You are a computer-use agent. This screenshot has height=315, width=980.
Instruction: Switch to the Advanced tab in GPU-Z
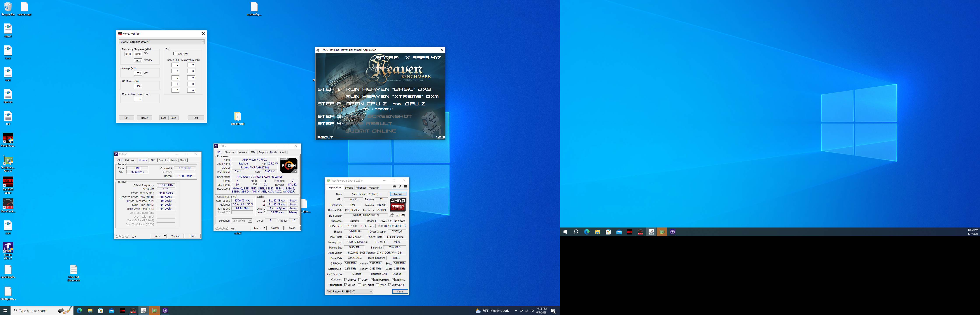coord(361,187)
